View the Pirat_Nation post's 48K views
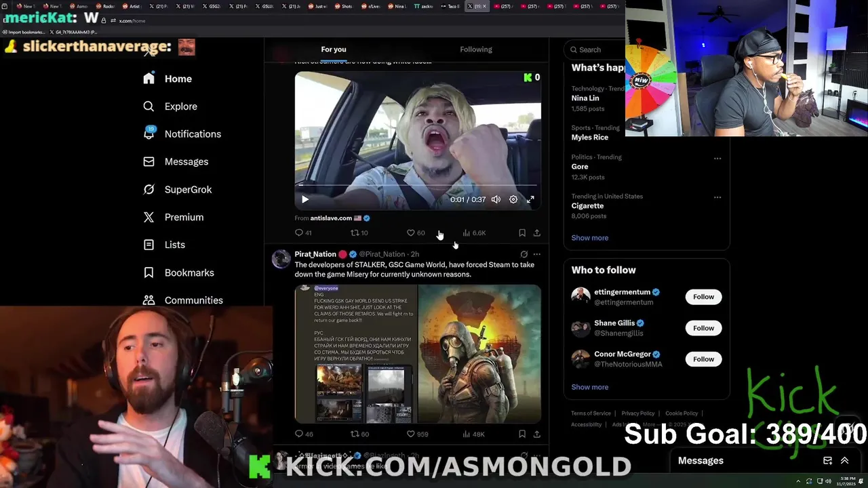This screenshot has height=488, width=868. [x=473, y=434]
